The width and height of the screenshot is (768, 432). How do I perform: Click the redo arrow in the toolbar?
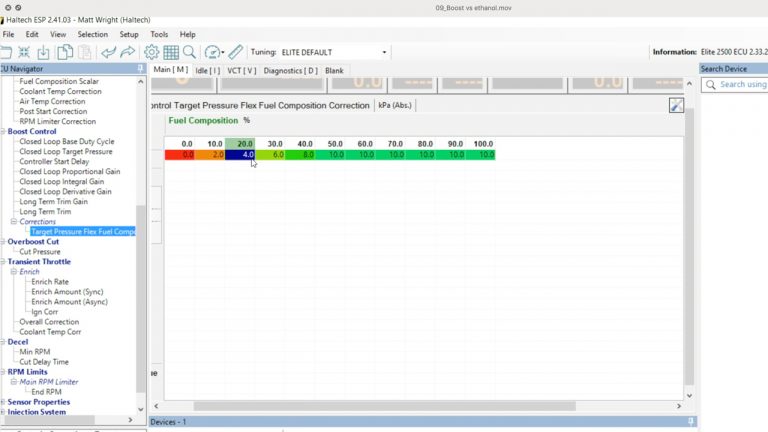127,52
